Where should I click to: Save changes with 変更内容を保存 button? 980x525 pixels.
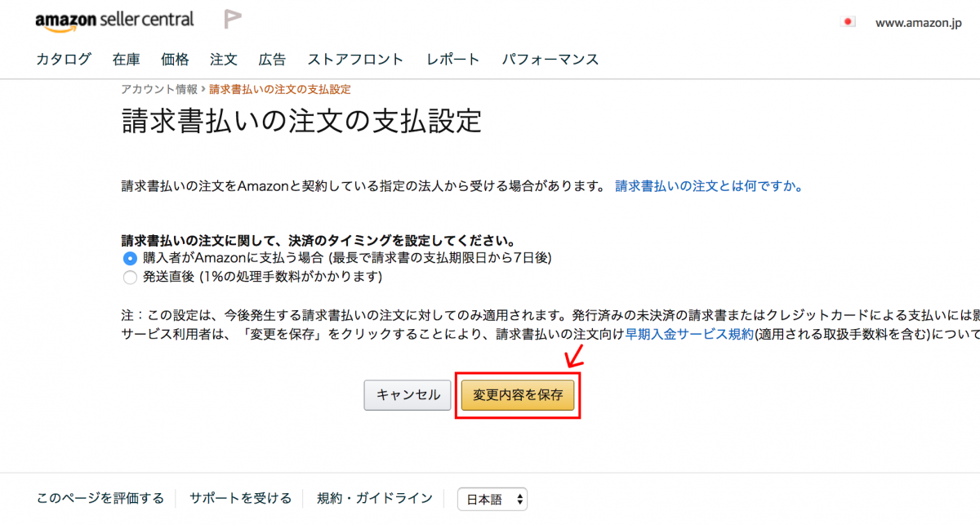pos(518,395)
